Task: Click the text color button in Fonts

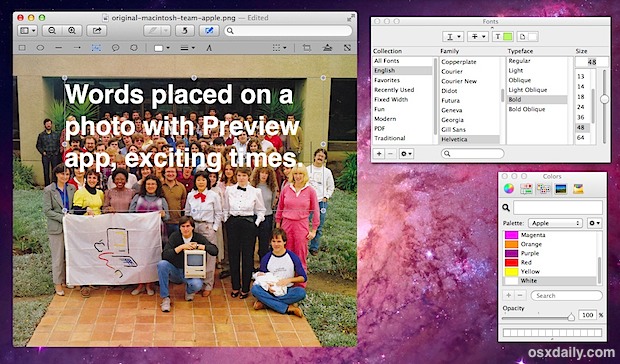Action: click(x=503, y=37)
